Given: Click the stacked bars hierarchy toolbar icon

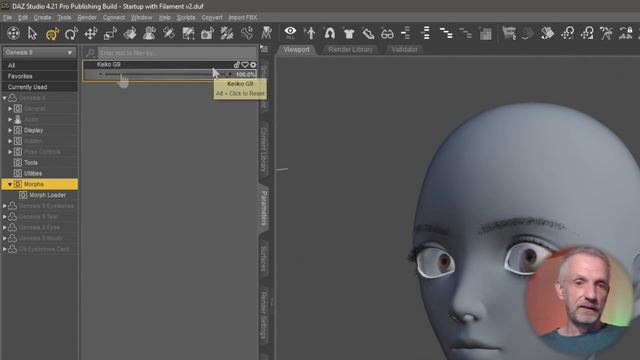Looking at the screenshot, I should point(426,33).
